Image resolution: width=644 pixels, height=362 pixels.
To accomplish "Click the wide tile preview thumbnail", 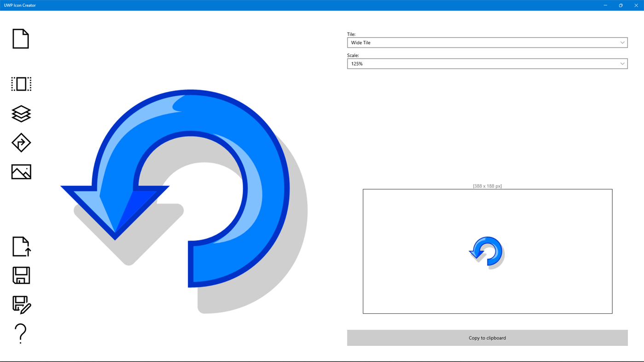I will click(x=487, y=251).
